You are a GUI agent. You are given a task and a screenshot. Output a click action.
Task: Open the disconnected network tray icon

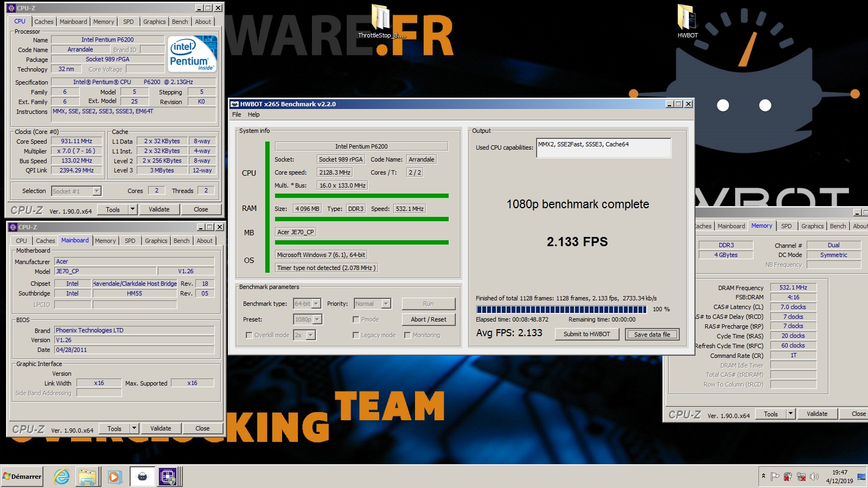[x=801, y=477]
